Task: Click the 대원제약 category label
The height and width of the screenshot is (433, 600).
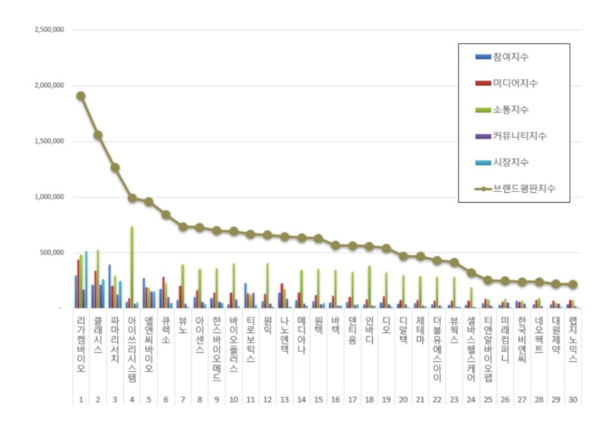Action: coord(556,332)
